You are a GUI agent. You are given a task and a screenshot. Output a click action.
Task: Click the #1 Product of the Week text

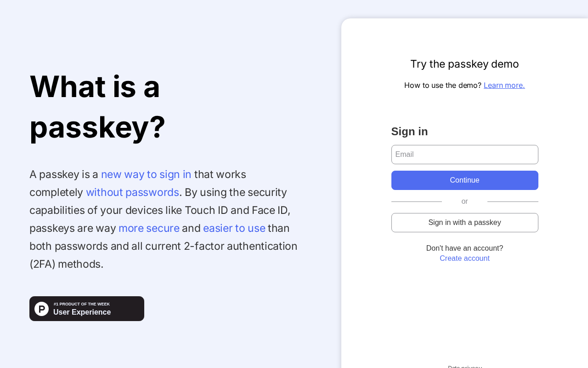(x=82, y=304)
